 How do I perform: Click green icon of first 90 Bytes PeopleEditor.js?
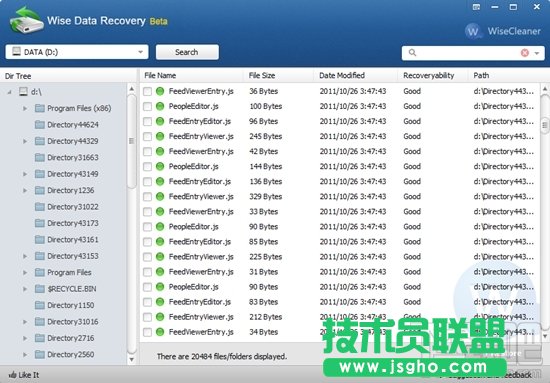coord(160,227)
